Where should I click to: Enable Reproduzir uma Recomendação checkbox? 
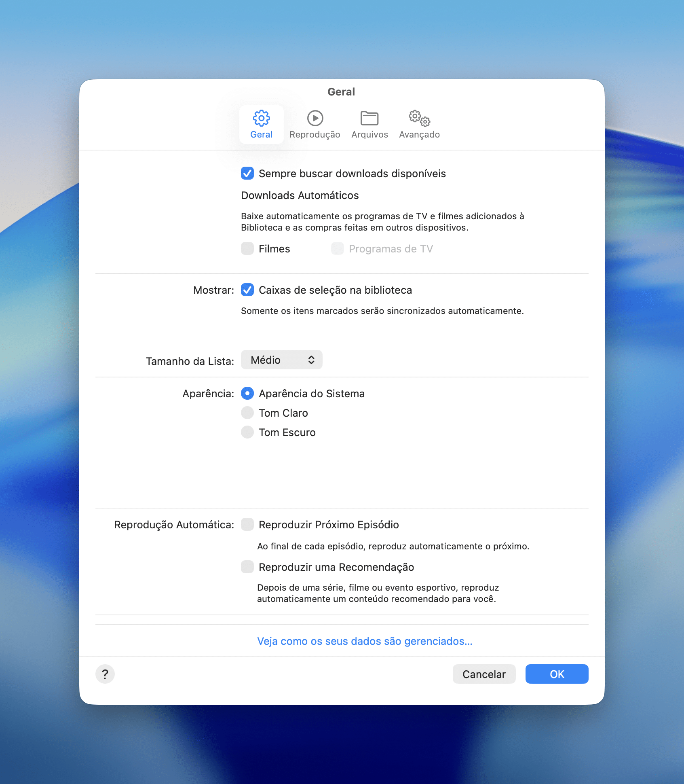click(x=247, y=567)
